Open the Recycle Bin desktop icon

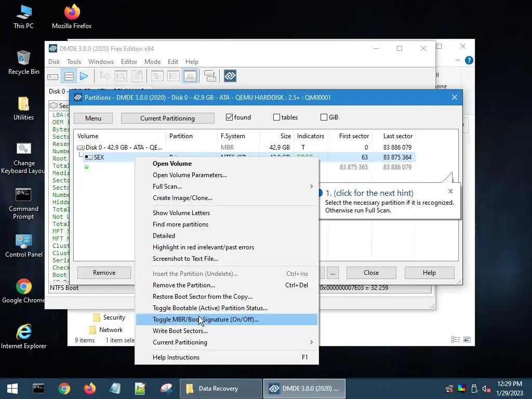tap(23, 62)
